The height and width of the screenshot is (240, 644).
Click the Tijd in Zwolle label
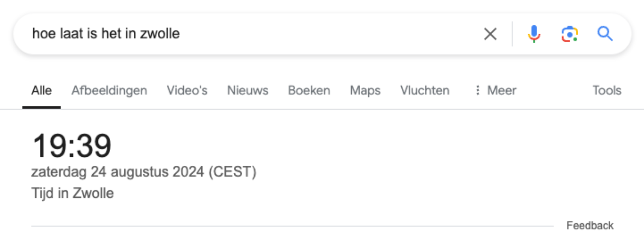coord(72,193)
